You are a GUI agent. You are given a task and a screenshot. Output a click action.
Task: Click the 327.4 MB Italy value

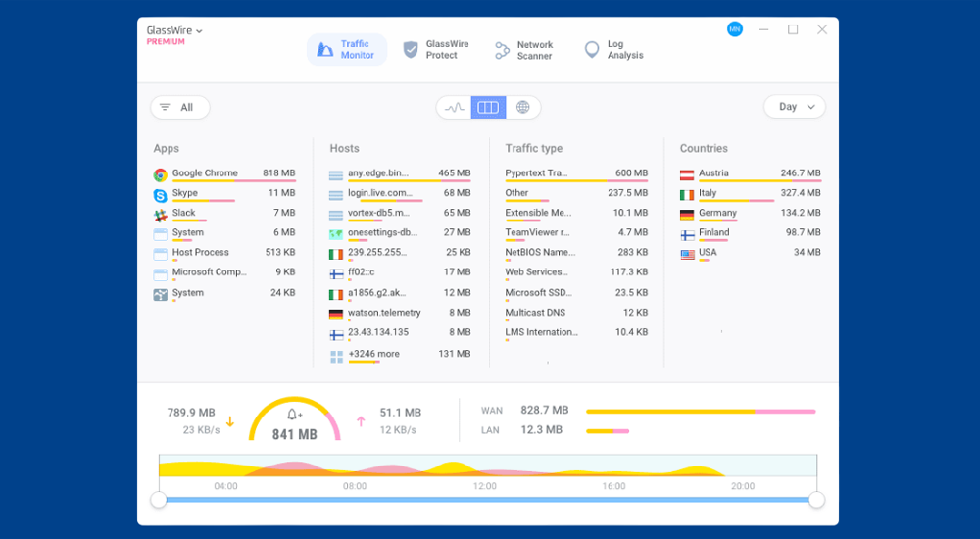pos(801,193)
